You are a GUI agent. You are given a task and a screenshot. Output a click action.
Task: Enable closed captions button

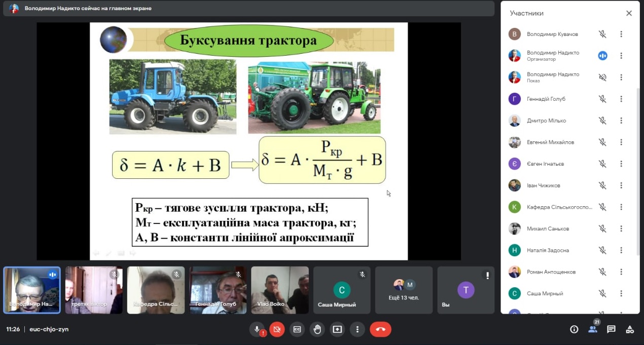point(297,329)
